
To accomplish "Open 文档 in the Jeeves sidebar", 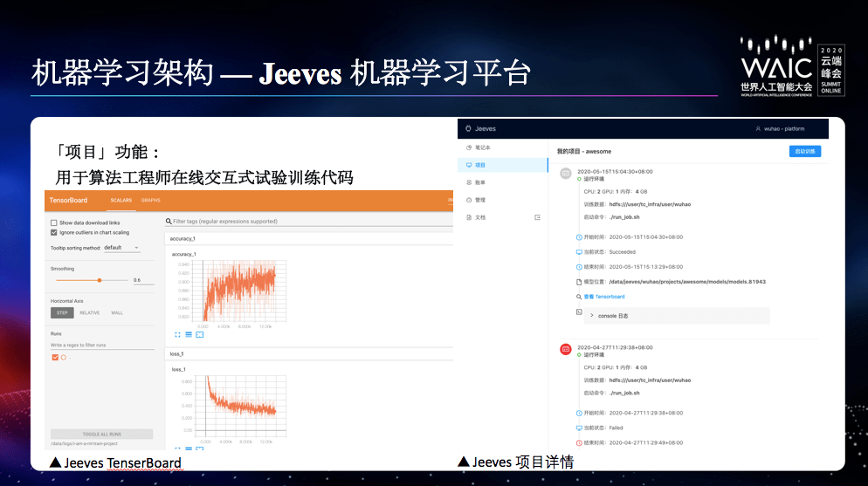I will (x=480, y=217).
